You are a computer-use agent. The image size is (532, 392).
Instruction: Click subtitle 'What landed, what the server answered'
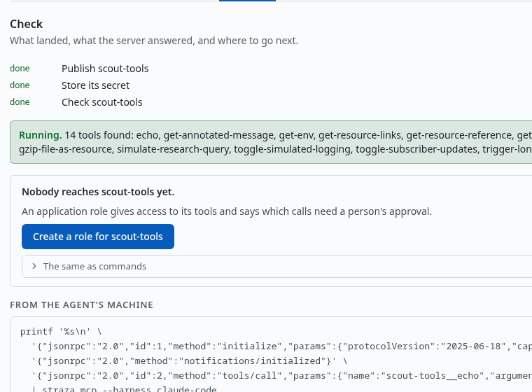[154, 41]
